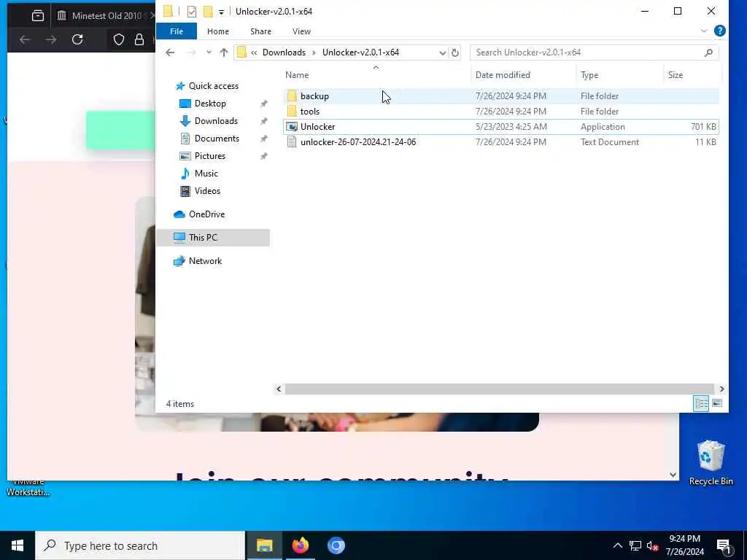
Task: Click the browser page scroll down arrow
Action: click(x=673, y=474)
